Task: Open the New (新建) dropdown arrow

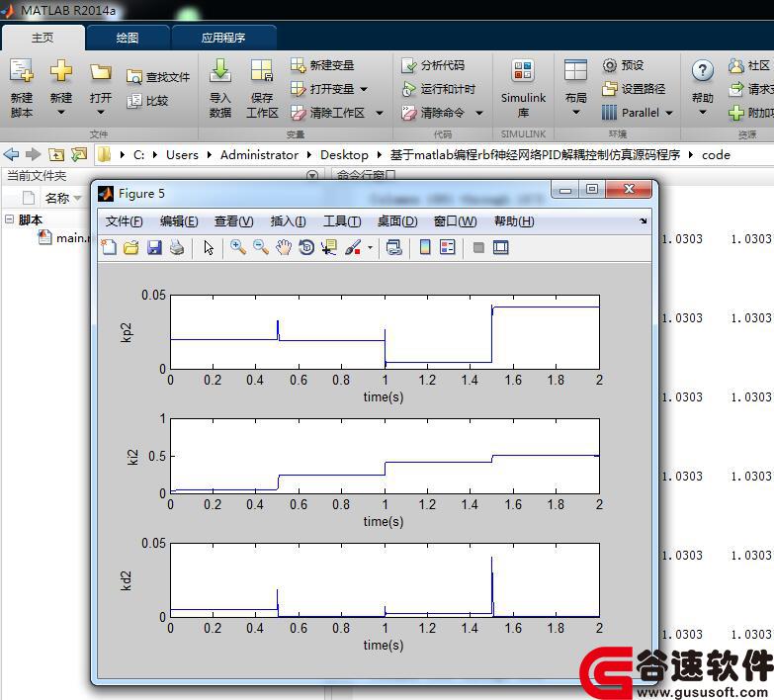Action: click(60, 113)
